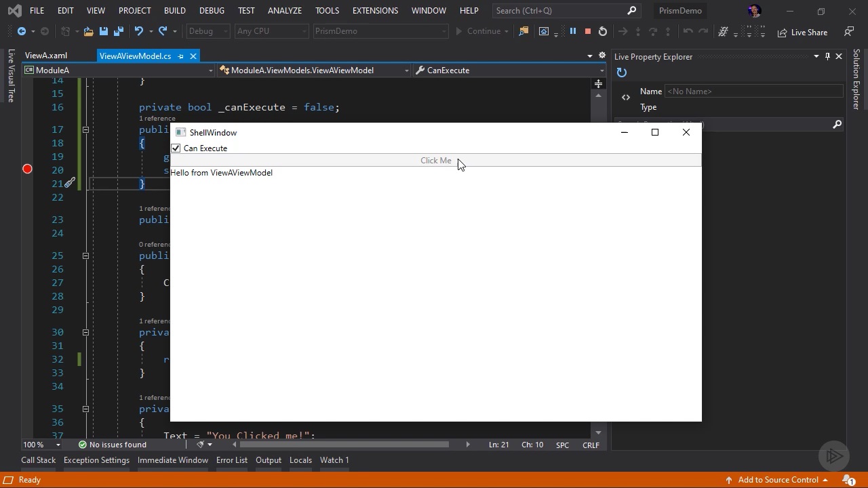Click the breakpoint red dot in margin
The width and height of the screenshot is (868, 488).
pyautogui.click(x=27, y=169)
